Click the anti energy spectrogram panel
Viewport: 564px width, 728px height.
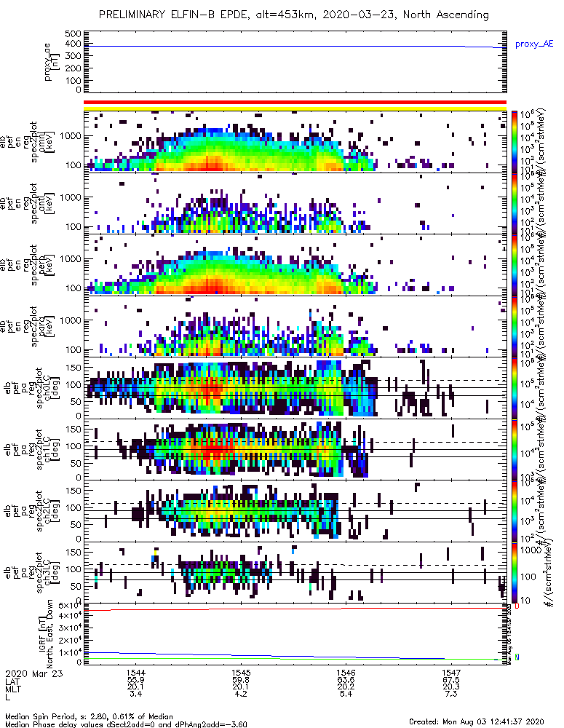295,203
